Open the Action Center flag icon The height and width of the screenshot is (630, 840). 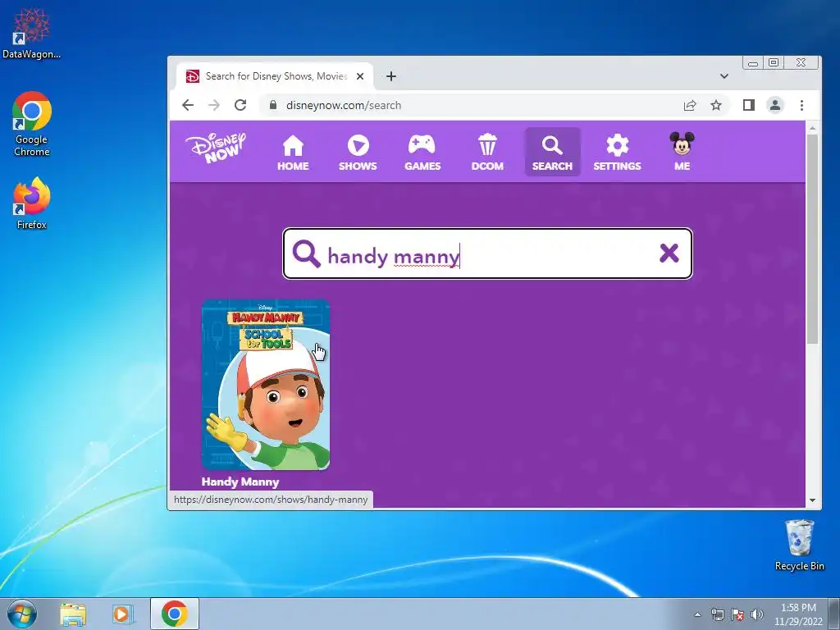tap(737, 614)
